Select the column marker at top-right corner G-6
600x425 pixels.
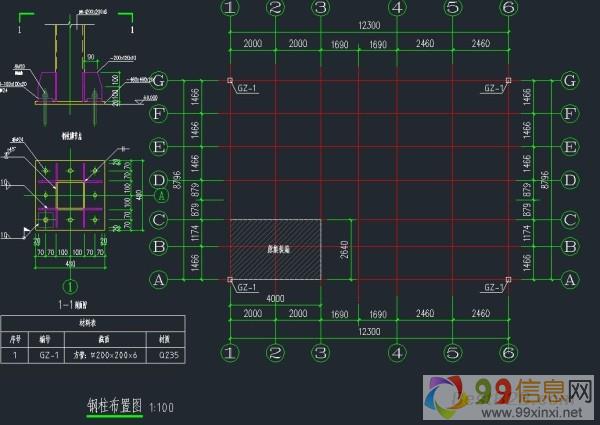[508, 81]
